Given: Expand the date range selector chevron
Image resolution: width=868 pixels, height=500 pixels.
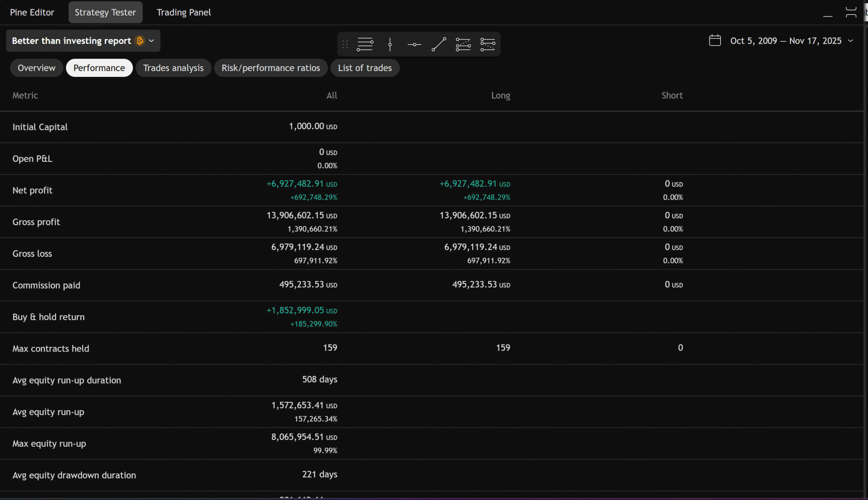Looking at the screenshot, I should (x=850, y=41).
